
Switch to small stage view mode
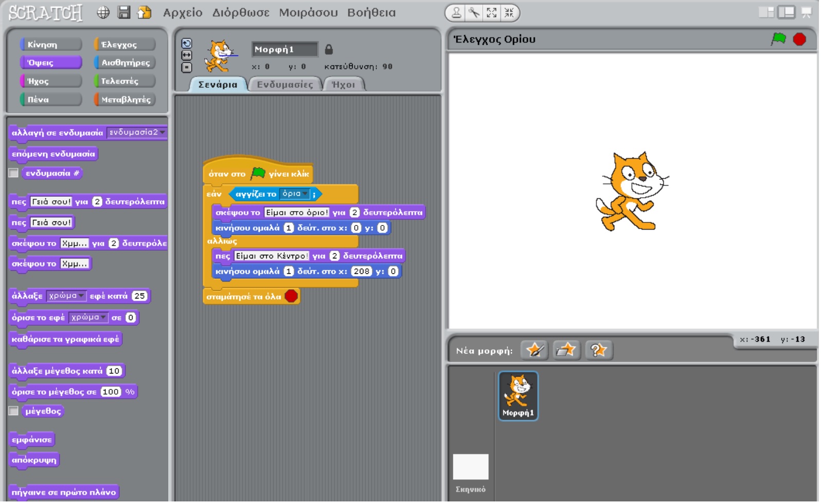click(767, 12)
